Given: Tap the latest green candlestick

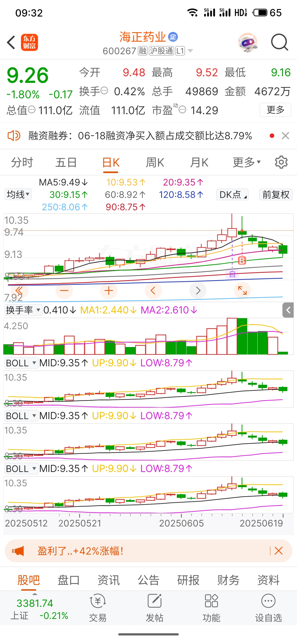Looking at the screenshot, I should (283, 249).
